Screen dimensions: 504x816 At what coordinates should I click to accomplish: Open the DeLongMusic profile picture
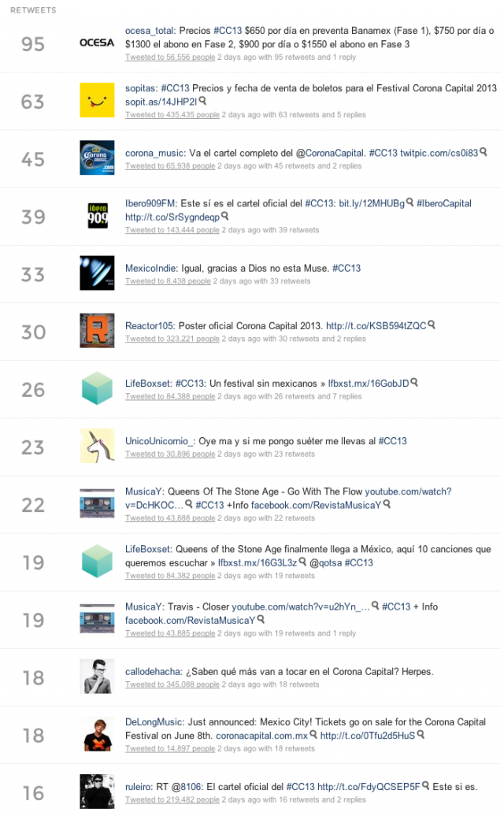coord(98,734)
